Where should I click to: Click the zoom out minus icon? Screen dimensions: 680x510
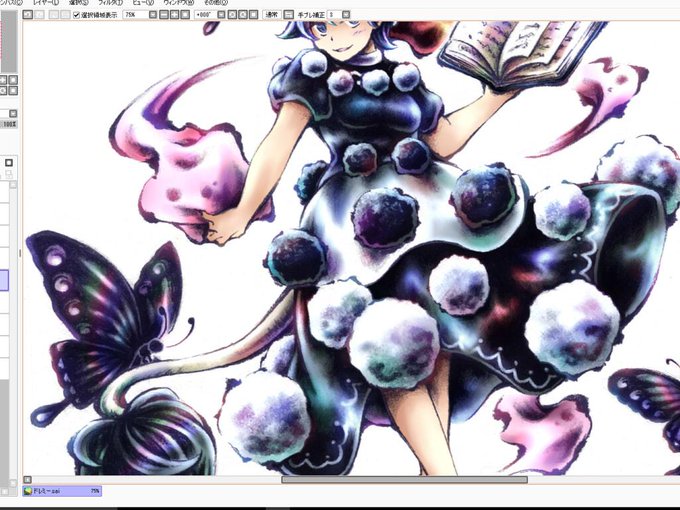pos(164,15)
